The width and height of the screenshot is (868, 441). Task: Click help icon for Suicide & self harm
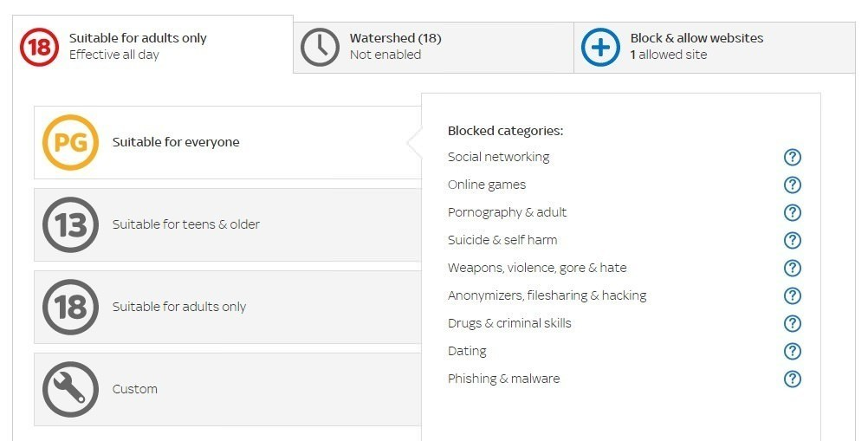click(792, 240)
